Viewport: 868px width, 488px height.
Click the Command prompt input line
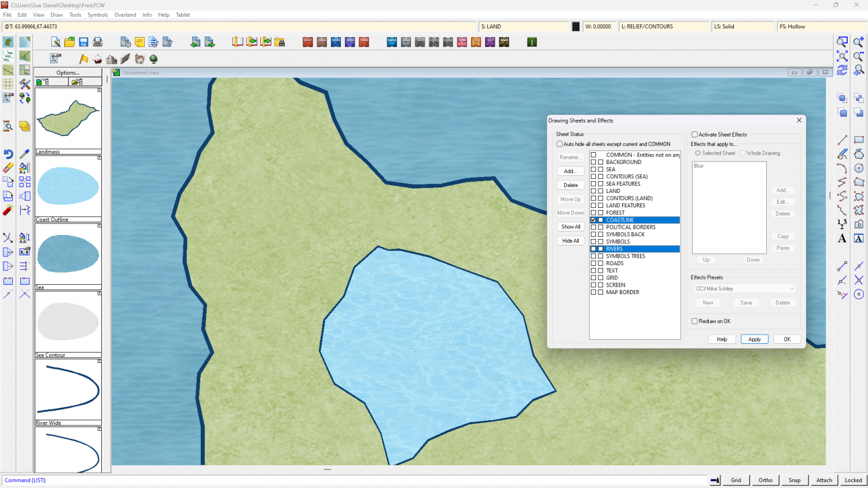[x=354, y=480]
